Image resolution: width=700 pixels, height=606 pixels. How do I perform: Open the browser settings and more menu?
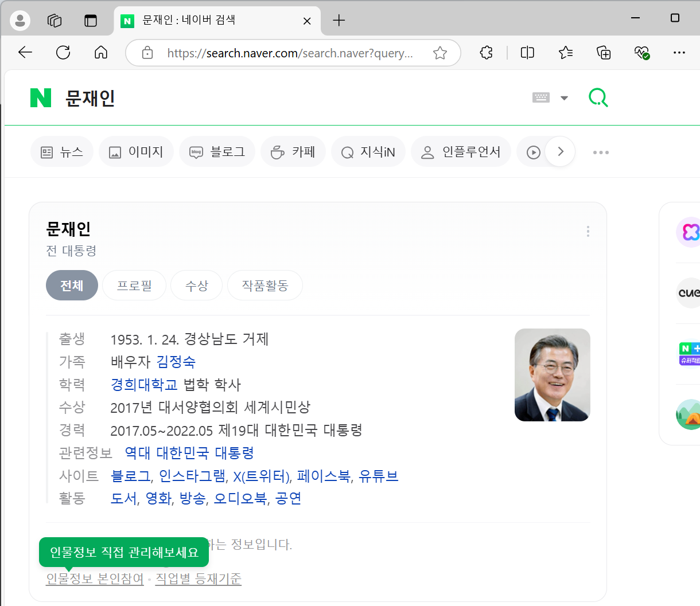679,53
